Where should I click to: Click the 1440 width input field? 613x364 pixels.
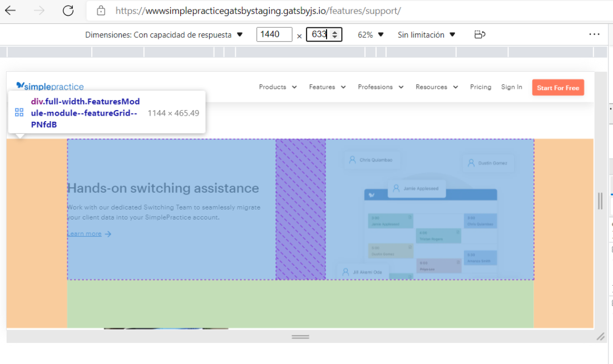tap(274, 34)
